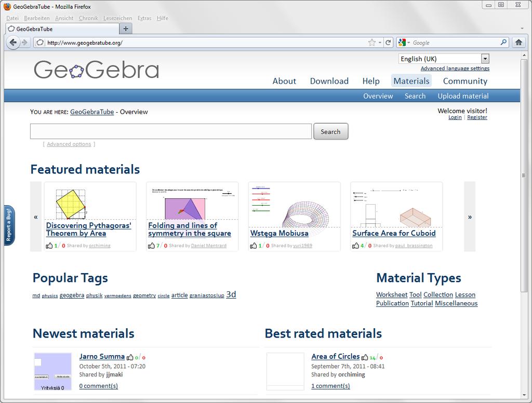
Task: Click the browser back arrow button
Action: tap(13, 43)
